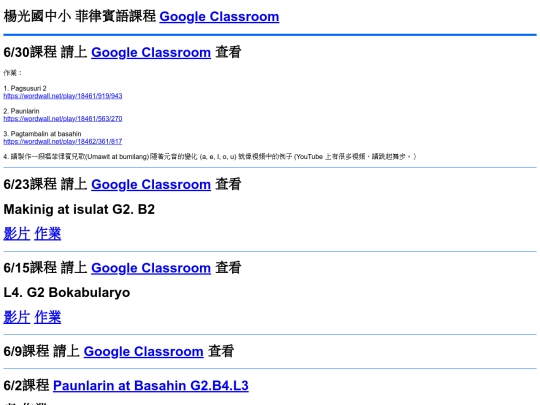Click the text 1. Pagsusuri 2
The image size is (540, 405).
click(x=25, y=88)
